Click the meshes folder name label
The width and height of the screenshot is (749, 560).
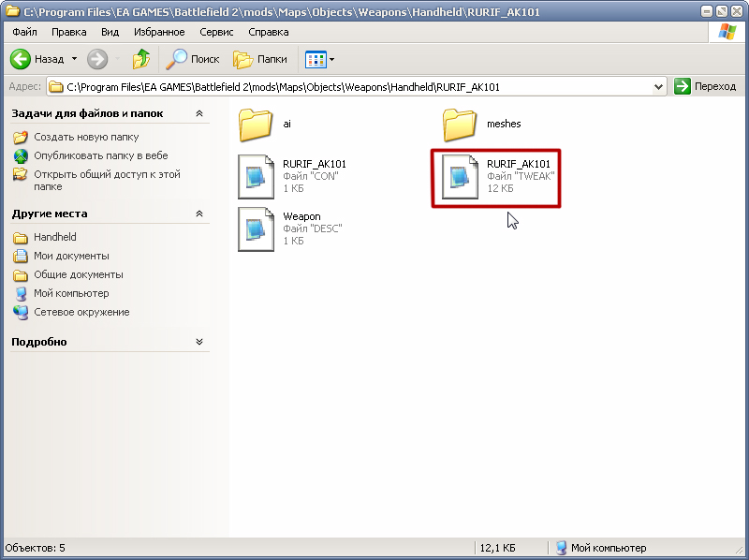click(x=504, y=124)
